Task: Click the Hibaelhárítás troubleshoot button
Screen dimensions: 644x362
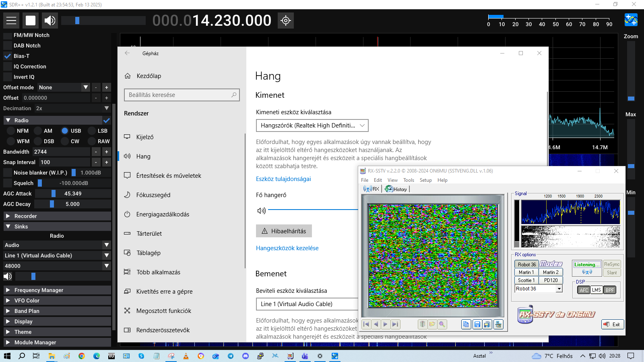Action: pyautogui.click(x=284, y=231)
